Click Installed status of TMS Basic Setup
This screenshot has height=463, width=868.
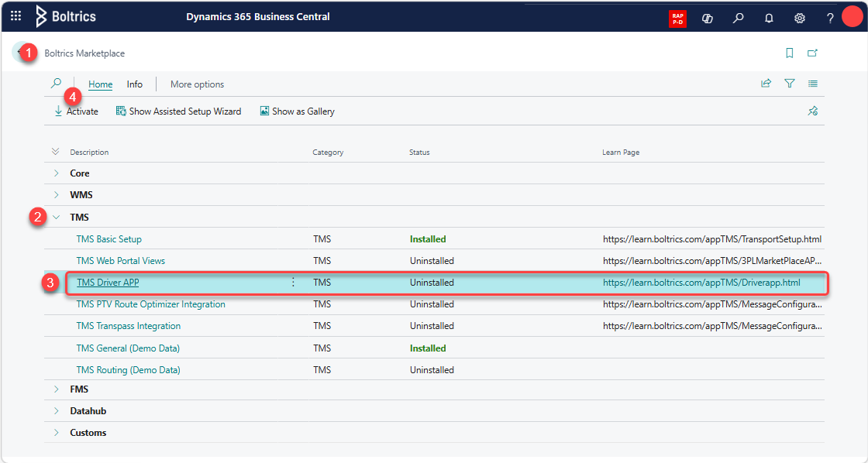point(428,239)
